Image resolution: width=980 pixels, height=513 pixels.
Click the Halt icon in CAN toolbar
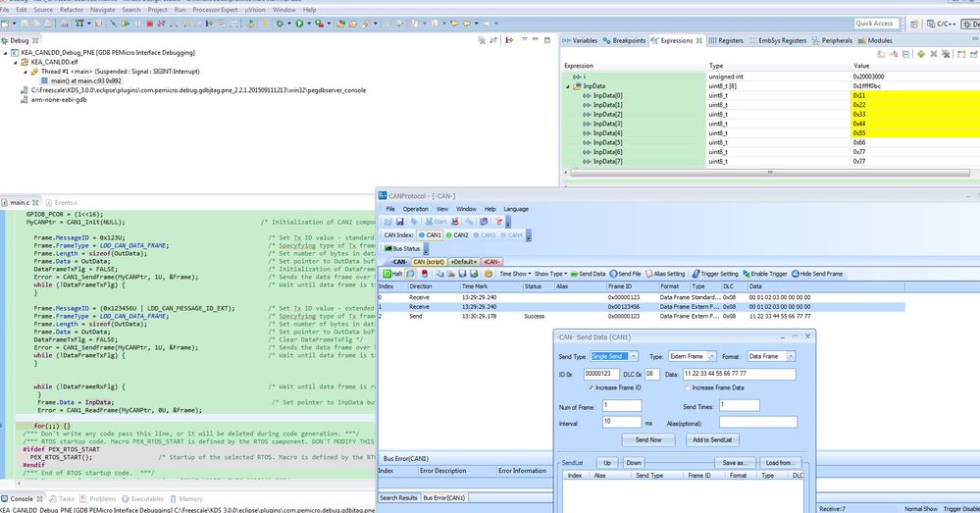[x=392, y=274]
